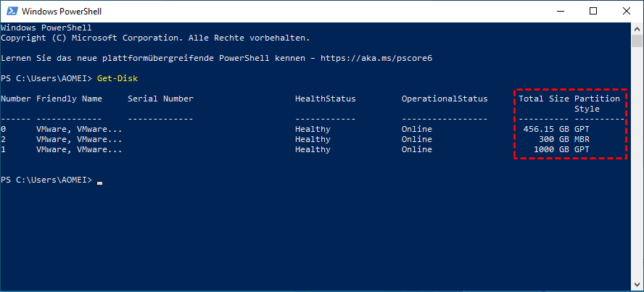
Task: Click the Partition Style column header
Action: pyautogui.click(x=597, y=103)
